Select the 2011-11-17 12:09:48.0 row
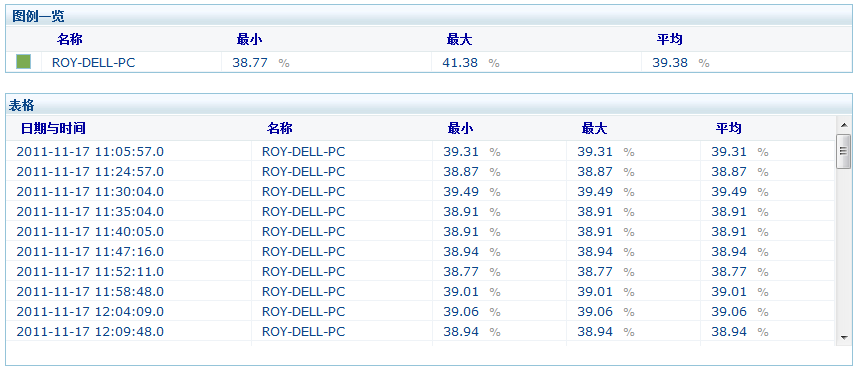Viewport: 857px width, 371px height. pos(421,332)
